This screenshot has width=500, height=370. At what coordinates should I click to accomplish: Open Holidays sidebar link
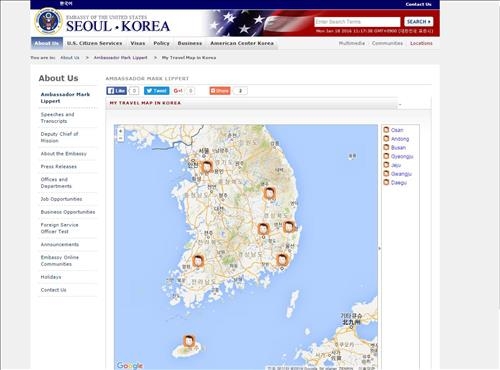pyautogui.click(x=51, y=277)
